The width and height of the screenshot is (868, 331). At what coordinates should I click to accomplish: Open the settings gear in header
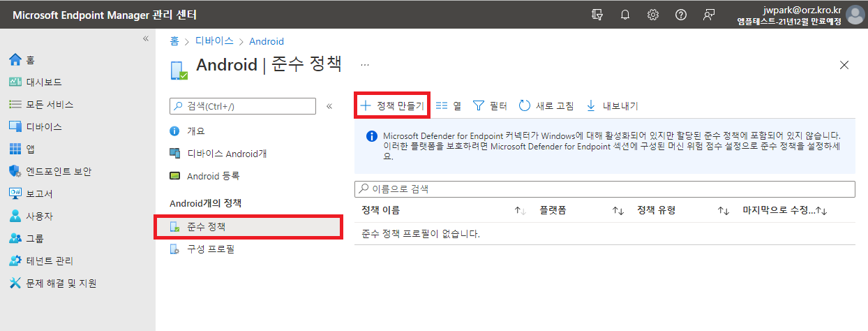[x=653, y=14]
